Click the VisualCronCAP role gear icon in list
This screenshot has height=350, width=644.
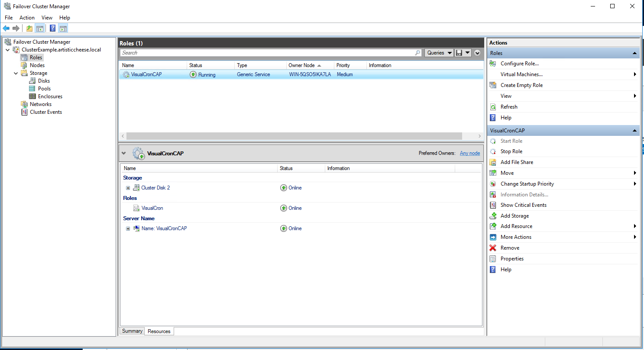tap(126, 74)
